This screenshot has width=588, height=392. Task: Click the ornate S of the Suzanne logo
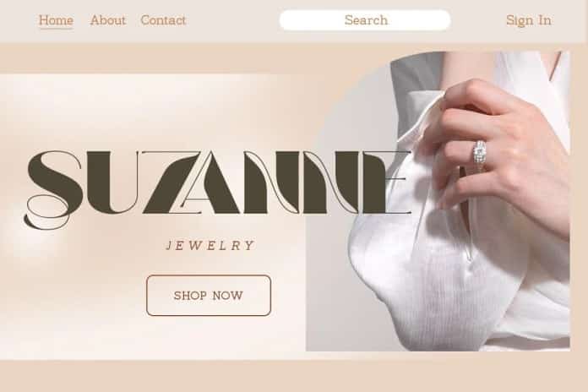point(53,189)
